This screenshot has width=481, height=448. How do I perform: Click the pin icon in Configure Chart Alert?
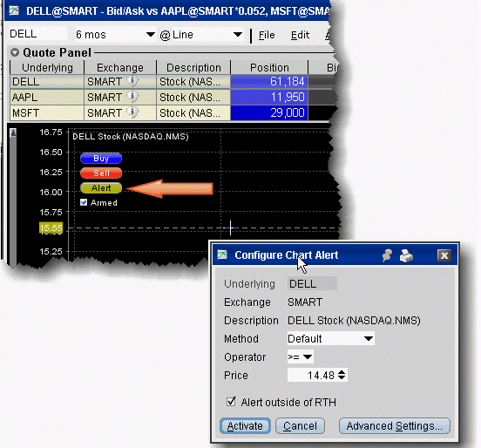[x=387, y=255]
